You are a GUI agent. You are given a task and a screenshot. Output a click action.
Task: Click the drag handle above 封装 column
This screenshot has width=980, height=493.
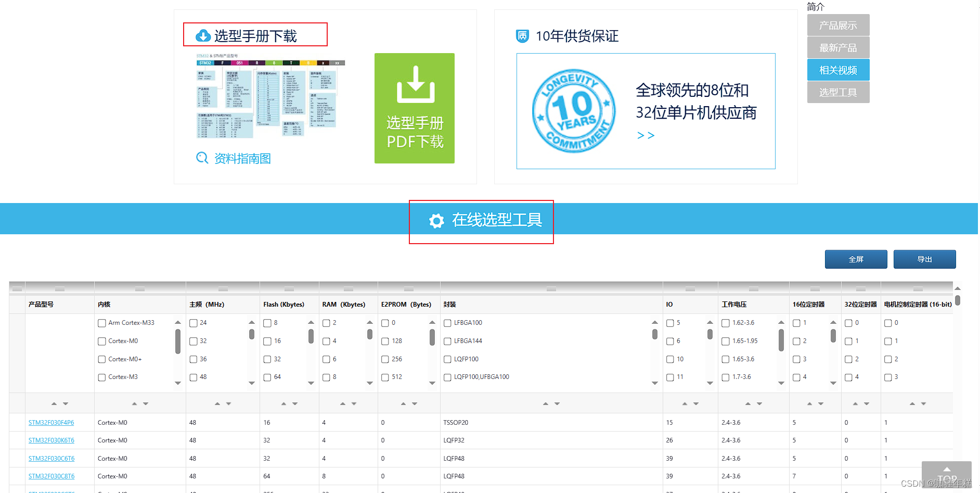[551, 289]
